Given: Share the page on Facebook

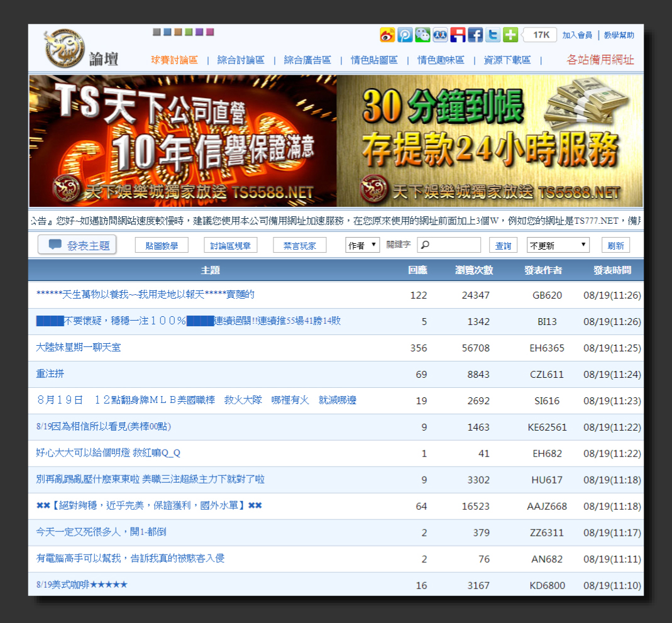Looking at the screenshot, I should (x=475, y=35).
